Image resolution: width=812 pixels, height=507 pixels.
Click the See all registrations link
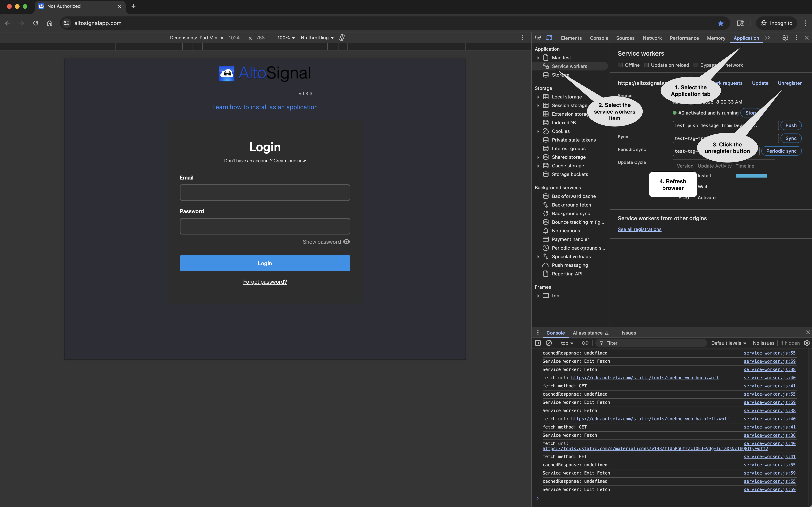[x=639, y=229]
